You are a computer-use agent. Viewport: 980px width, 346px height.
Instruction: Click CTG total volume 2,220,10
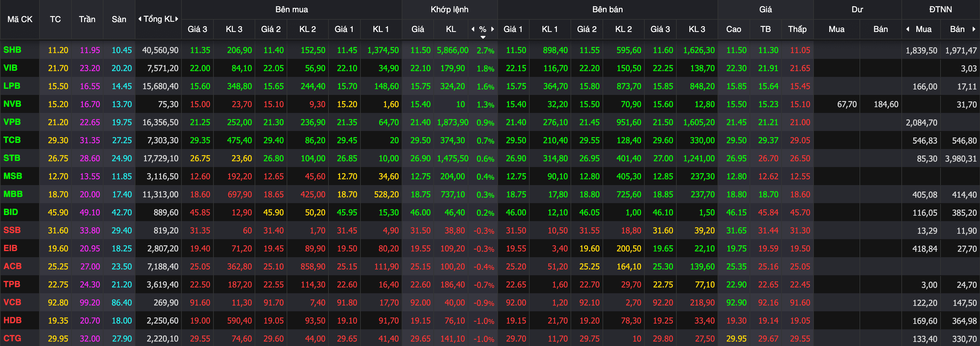pos(162,339)
